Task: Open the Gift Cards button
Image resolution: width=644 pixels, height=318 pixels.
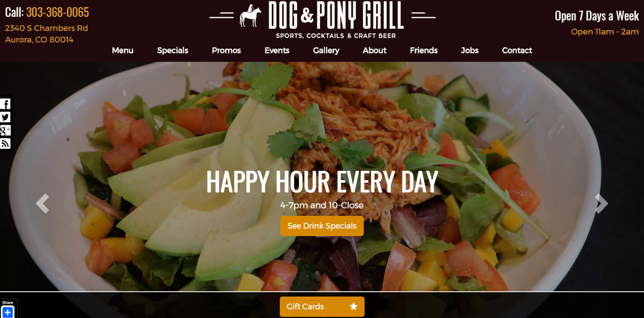Action: [322, 307]
